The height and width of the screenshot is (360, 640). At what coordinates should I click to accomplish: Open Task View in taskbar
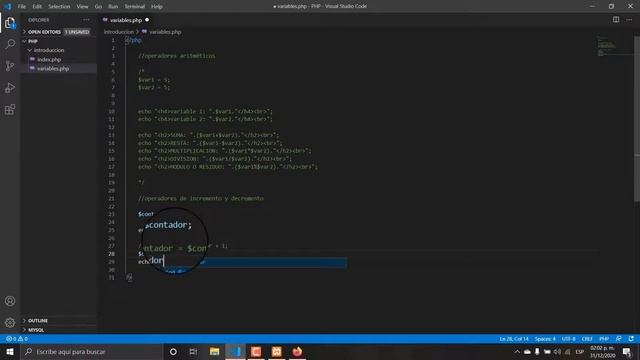(193, 351)
